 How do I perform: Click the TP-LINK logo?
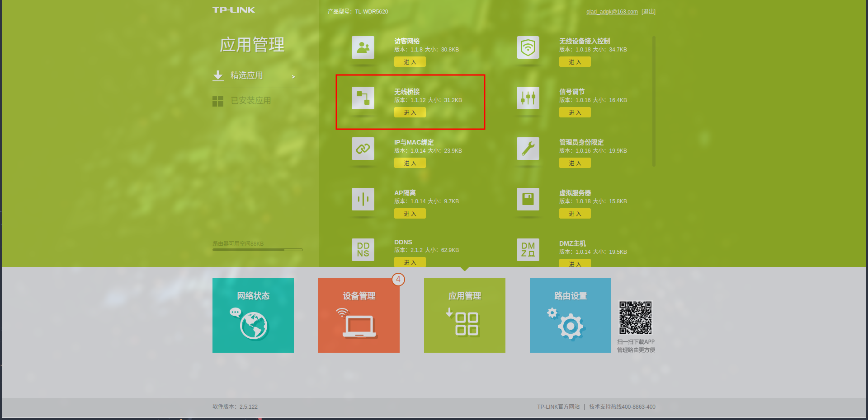point(234,10)
